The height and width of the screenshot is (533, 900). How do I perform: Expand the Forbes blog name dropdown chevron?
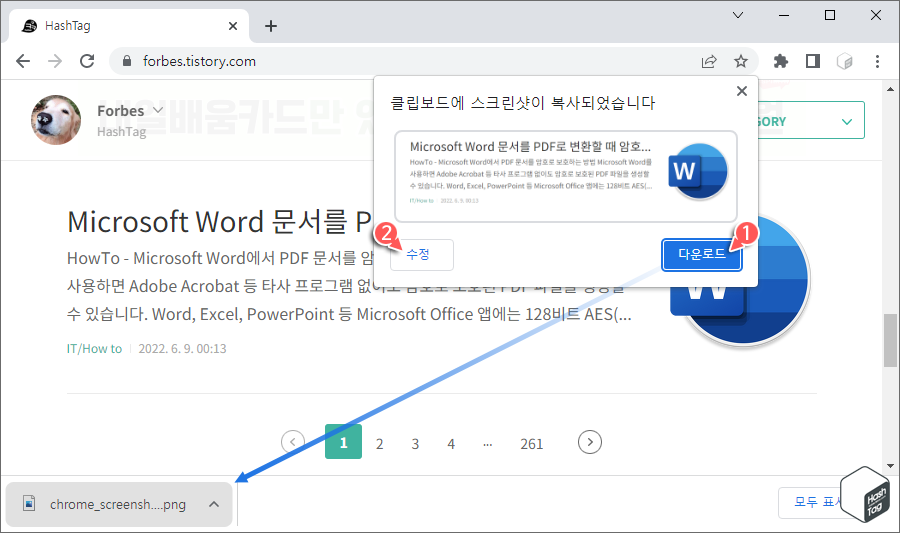(158, 110)
